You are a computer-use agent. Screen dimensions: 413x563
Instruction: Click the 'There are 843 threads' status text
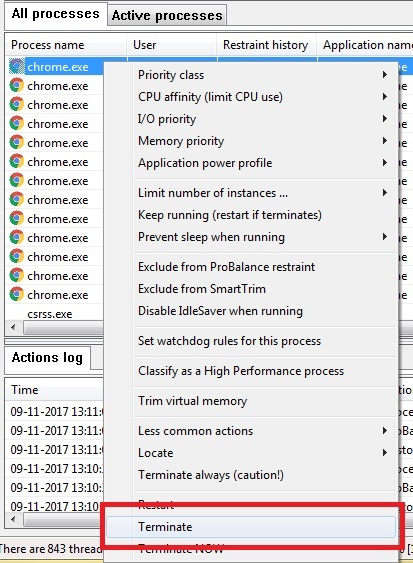coord(51,549)
